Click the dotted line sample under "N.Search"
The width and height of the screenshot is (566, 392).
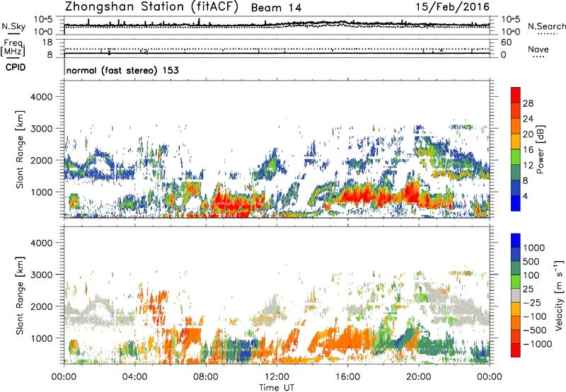(548, 34)
